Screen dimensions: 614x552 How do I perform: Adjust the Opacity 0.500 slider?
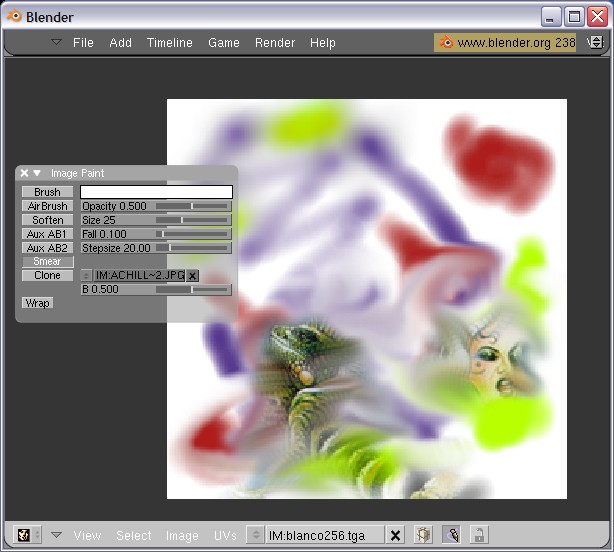[156, 206]
